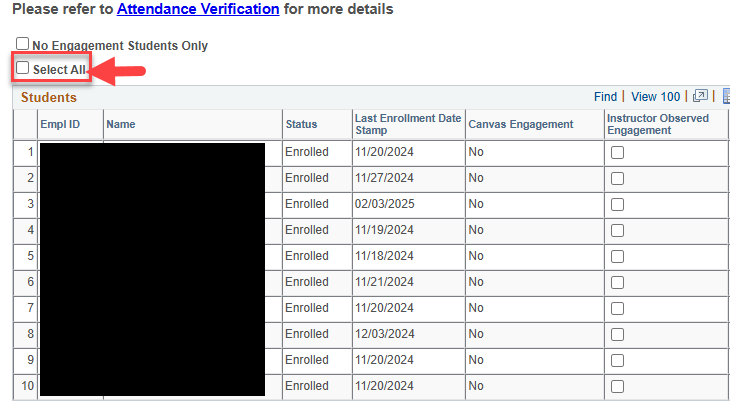Click the Students grid title
Image resolution: width=730 pixels, height=404 pixels.
tap(48, 97)
